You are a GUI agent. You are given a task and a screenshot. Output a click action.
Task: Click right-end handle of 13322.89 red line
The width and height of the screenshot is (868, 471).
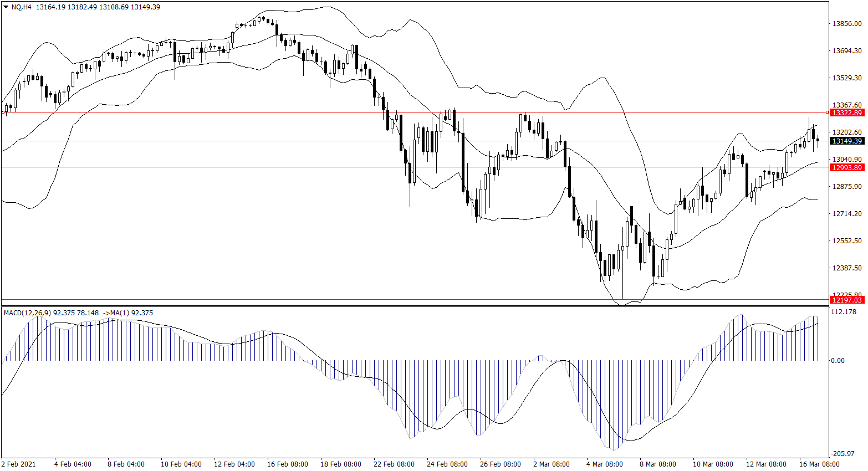[x=828, y=112]
